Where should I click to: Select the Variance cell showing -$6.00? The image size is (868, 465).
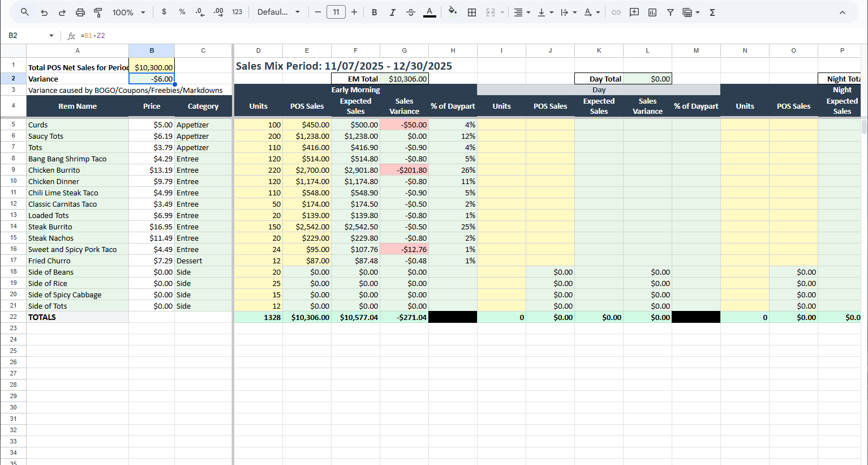click(x=152, y=79)
